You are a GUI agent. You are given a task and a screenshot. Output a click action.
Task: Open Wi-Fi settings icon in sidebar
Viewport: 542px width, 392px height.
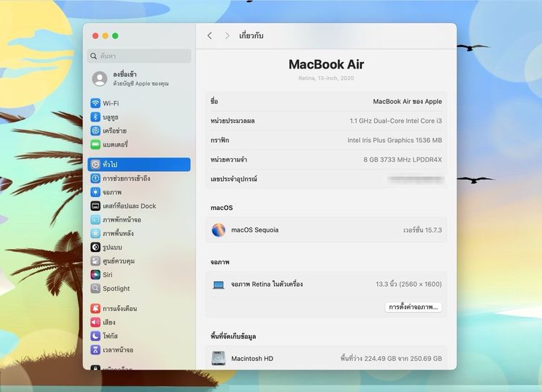click(95, 103)
